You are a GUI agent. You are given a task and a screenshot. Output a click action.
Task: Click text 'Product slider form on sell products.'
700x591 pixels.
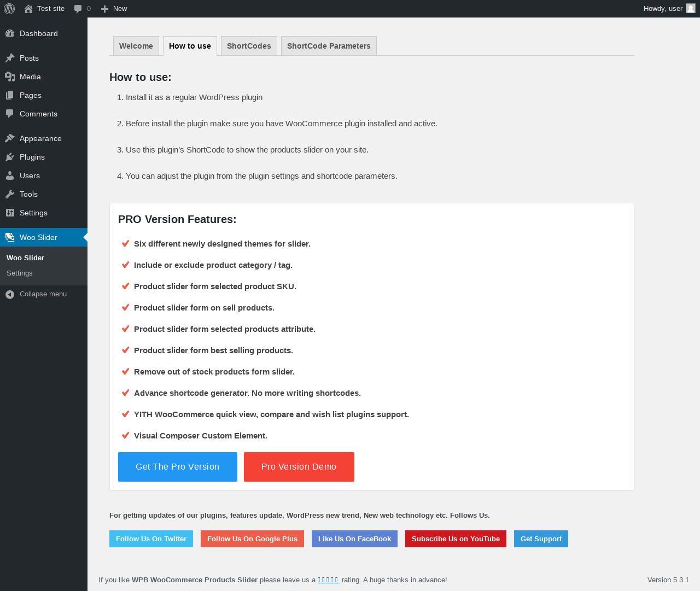click(204, 308)
